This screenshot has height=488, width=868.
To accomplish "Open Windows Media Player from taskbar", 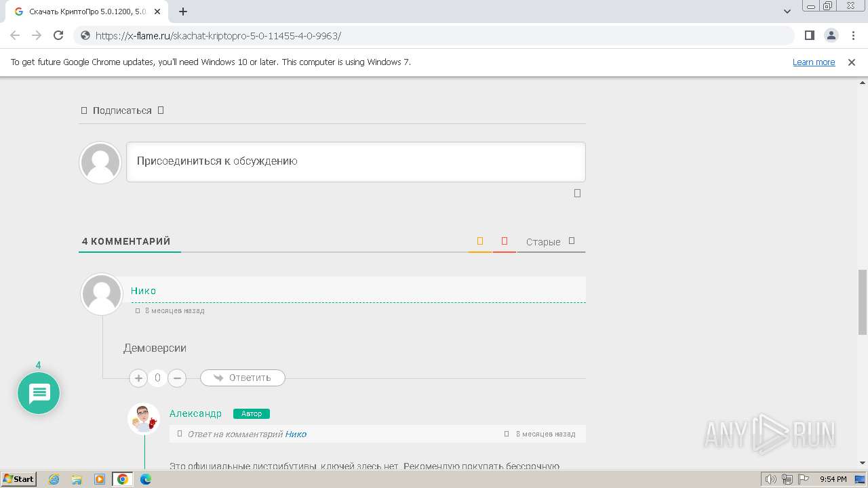I will pos(100,479).
